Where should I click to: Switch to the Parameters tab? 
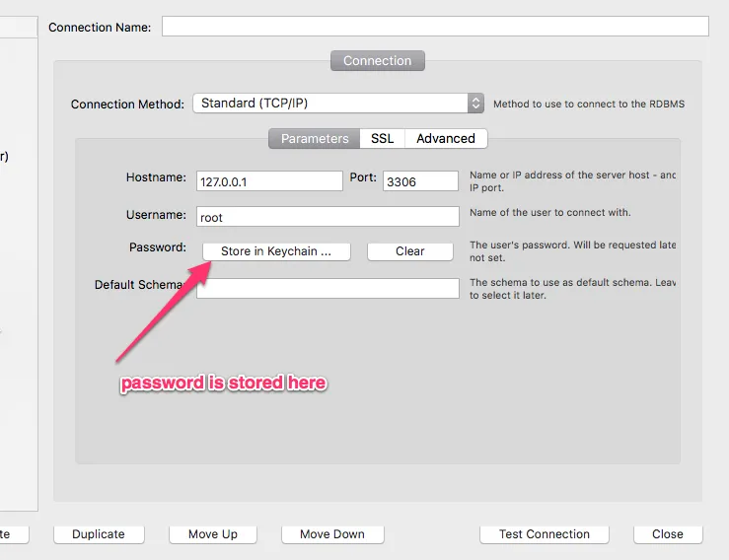point(315,138)
